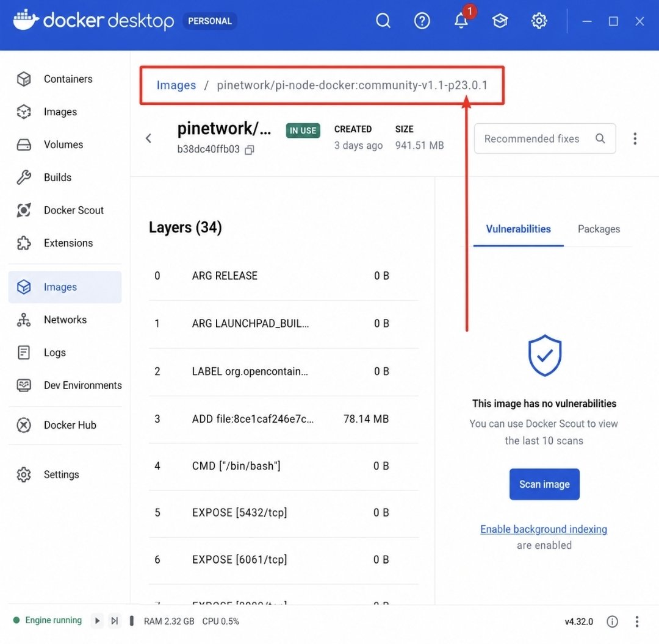Click the image size 941.51 MB
Screen dimensions: 659x644
419,145
